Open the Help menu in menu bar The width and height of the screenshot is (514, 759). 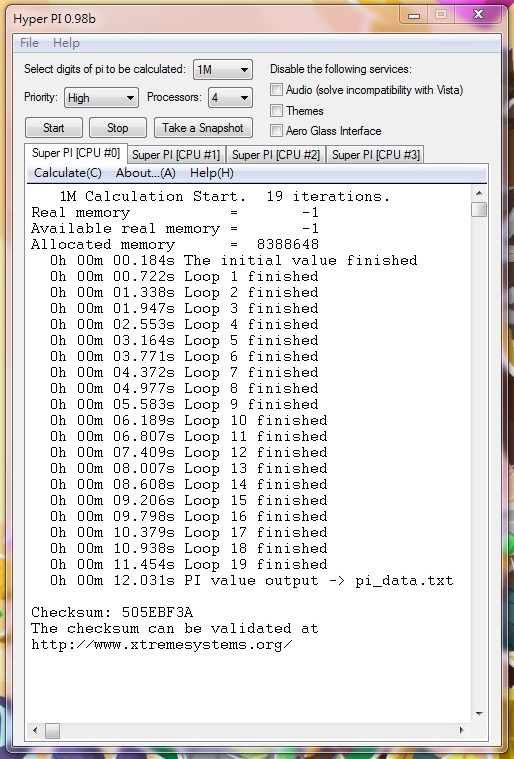coord(66,43)
